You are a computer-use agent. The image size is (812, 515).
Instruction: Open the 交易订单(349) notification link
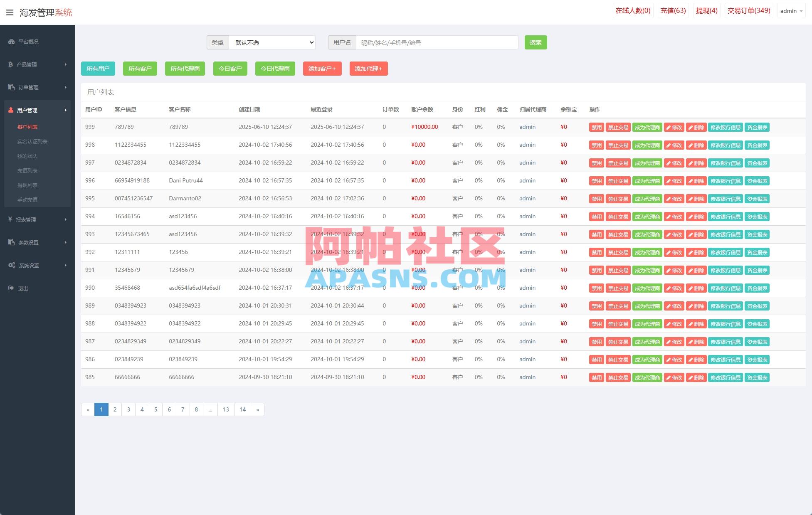click(x=749, y=11)
